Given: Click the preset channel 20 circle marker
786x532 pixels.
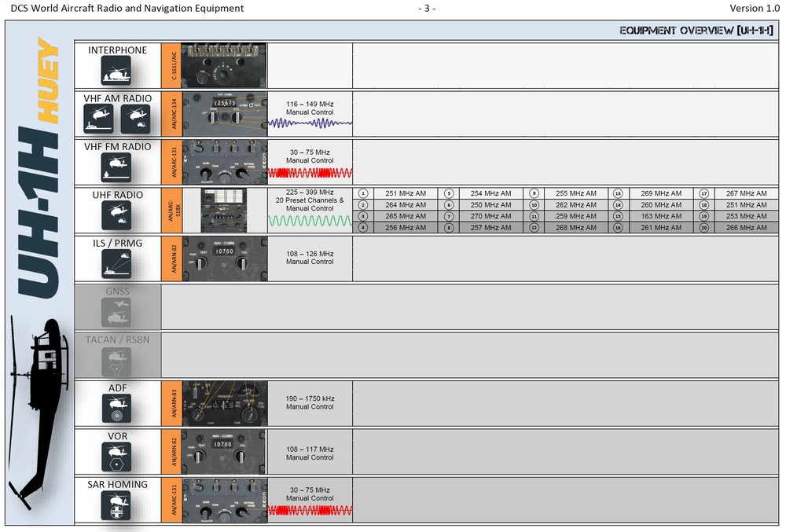Looking at the screenshot, I should (703, 227).
